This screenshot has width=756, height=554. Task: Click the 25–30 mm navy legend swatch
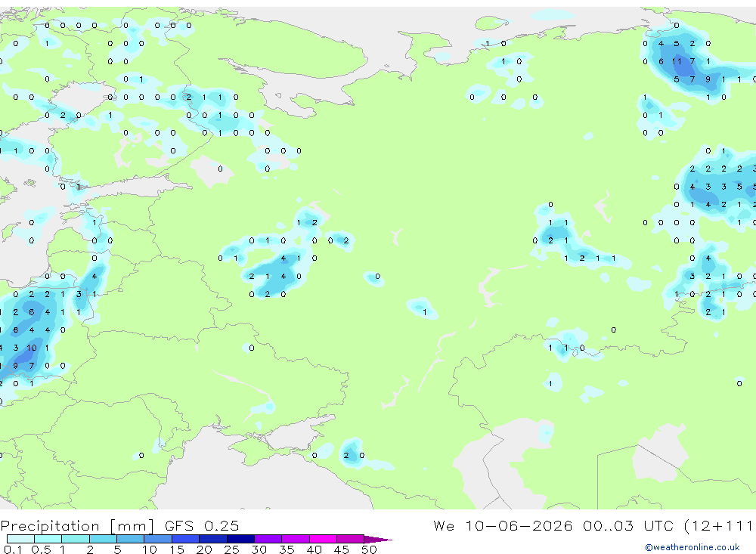[x=240, y=539]
